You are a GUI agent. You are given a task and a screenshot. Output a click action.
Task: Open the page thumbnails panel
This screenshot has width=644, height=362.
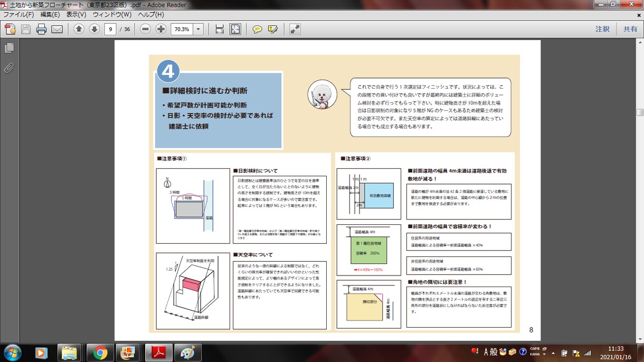[x=9, y=49]
